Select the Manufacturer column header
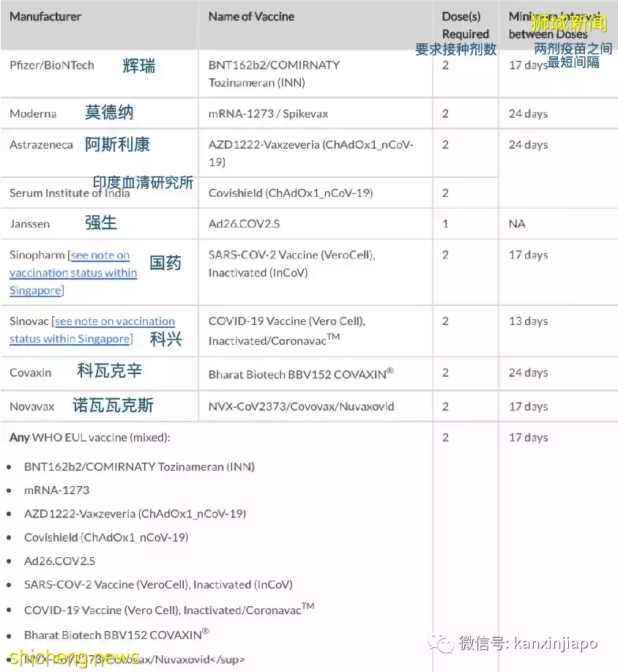618x672 pixels. pos(45,16)
